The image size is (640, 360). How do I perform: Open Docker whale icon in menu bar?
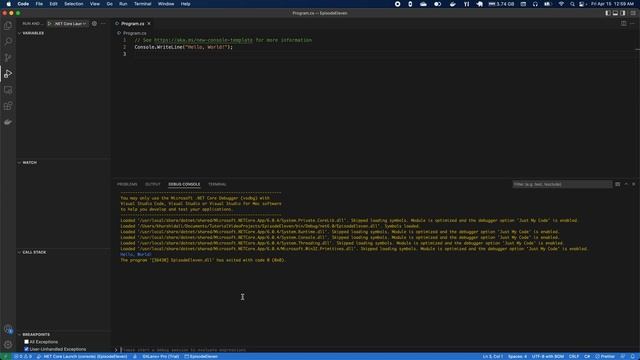(x=453, y=4)
